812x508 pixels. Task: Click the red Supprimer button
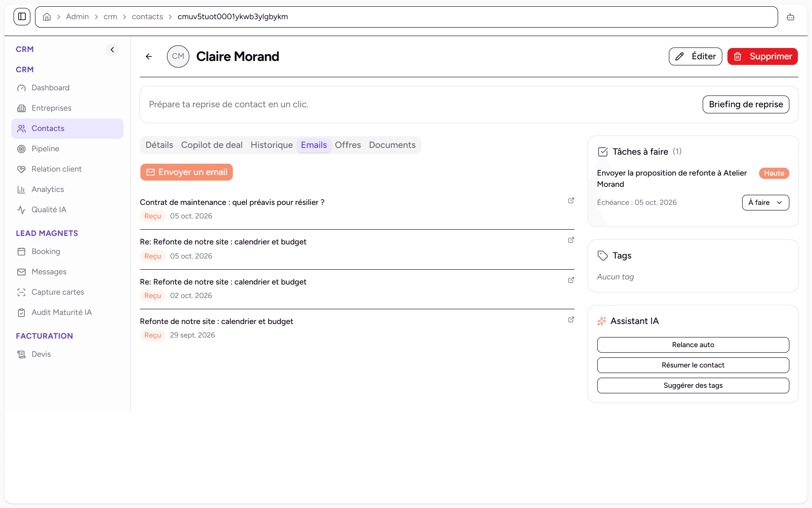762,56
